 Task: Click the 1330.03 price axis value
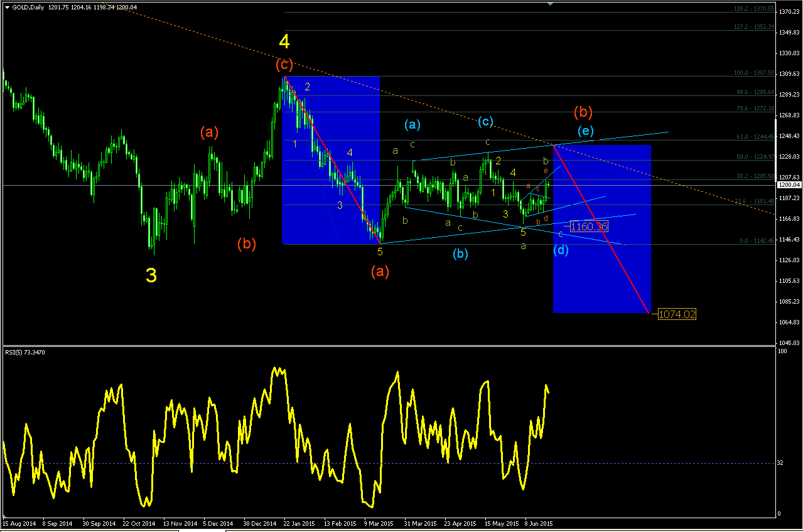(789, 53)
